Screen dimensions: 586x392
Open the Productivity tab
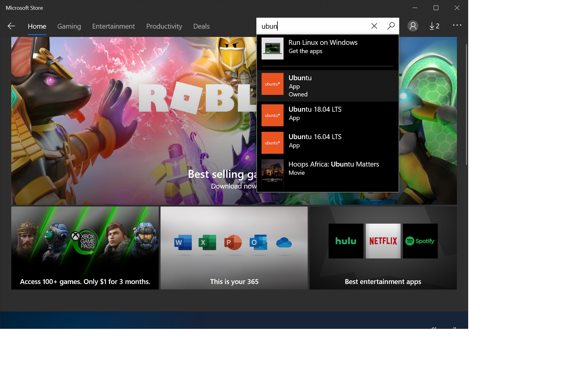point(164,26)
